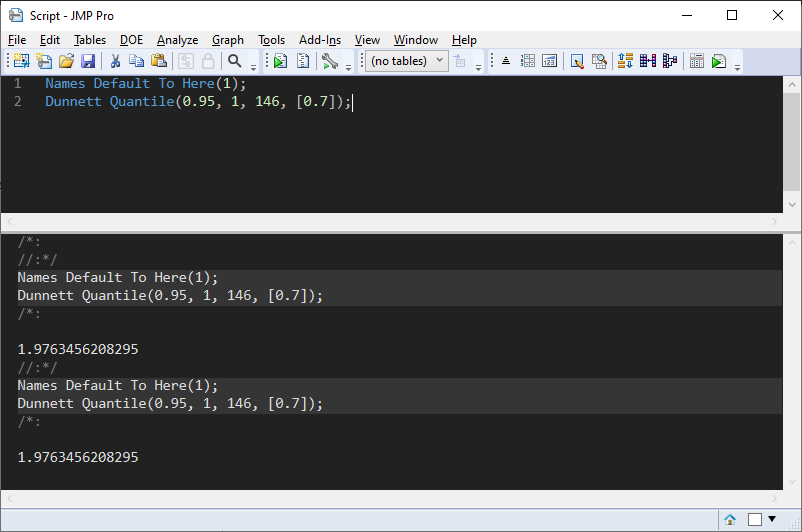Click the partition tree diagram icon

tap(670, 61)
